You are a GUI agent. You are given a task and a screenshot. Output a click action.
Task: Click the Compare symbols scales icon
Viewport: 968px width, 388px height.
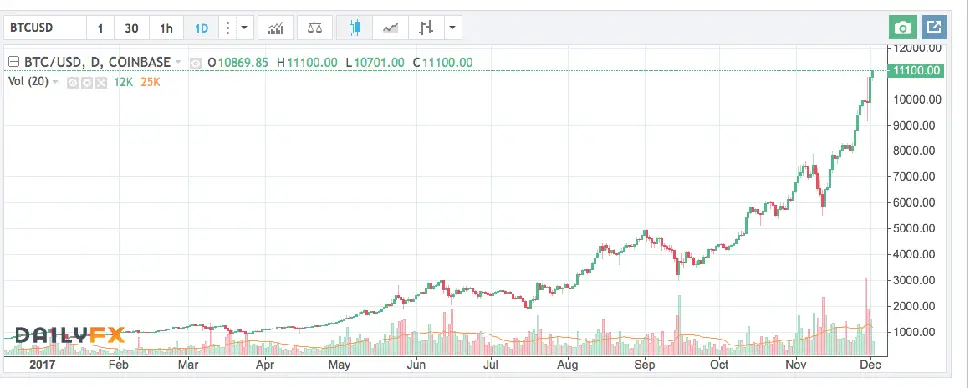315,28
